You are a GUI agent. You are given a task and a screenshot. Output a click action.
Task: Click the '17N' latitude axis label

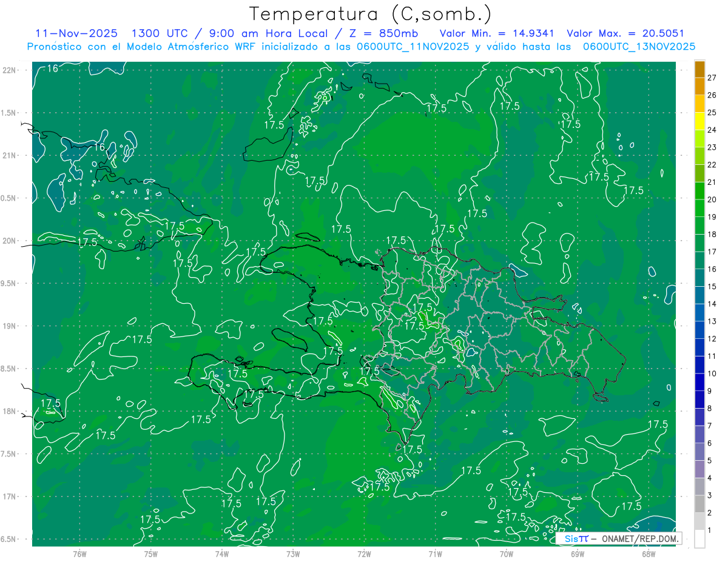coord(9,497)
